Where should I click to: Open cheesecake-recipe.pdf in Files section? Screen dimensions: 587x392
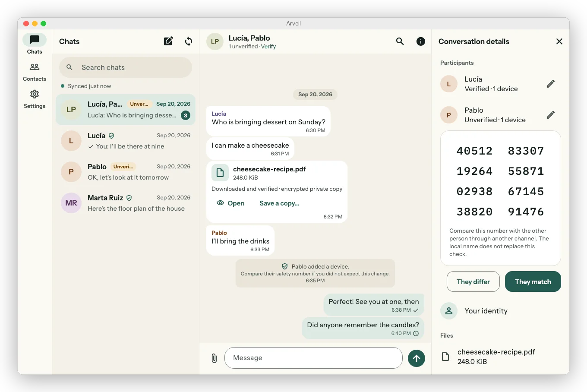(501, 357)
